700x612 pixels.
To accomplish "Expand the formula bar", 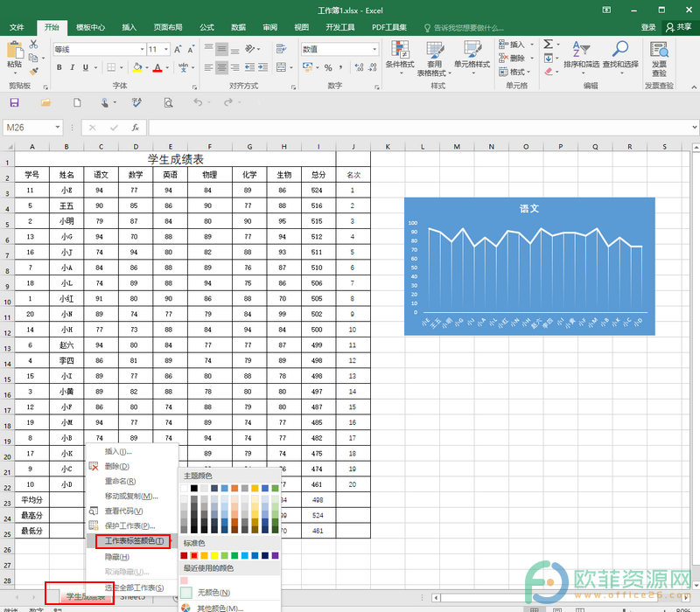I will click(x=695, y=127).
